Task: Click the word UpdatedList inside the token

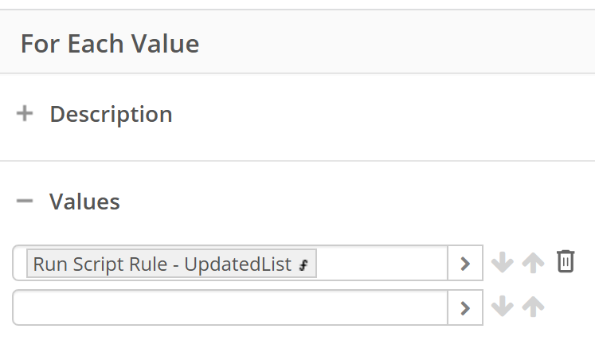Action: 238,264
